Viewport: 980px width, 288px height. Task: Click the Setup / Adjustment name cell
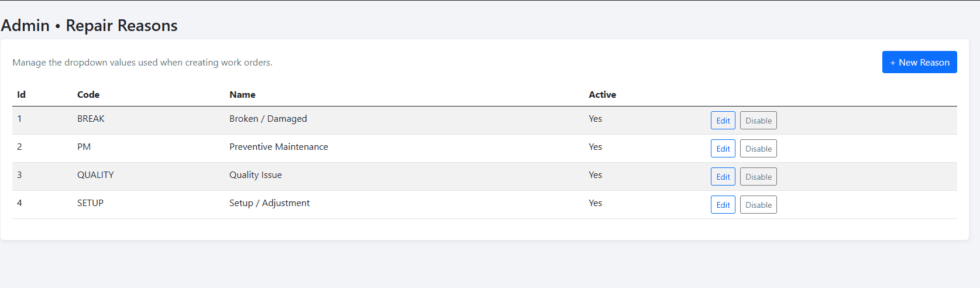click(269, 203)
